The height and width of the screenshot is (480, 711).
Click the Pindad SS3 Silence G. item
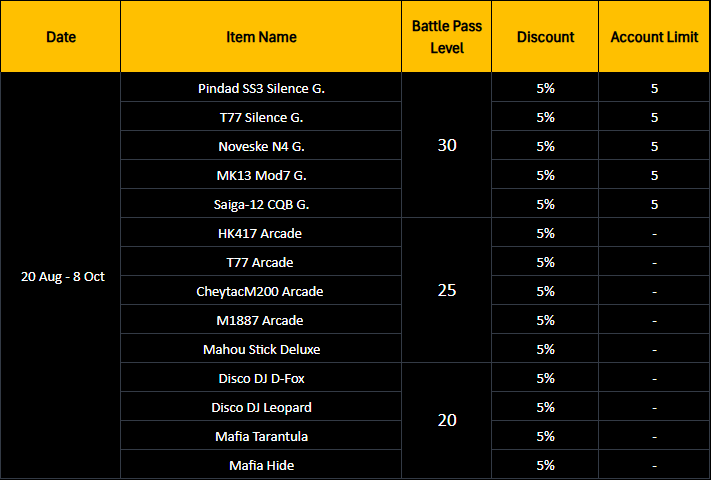coord(261,88)
